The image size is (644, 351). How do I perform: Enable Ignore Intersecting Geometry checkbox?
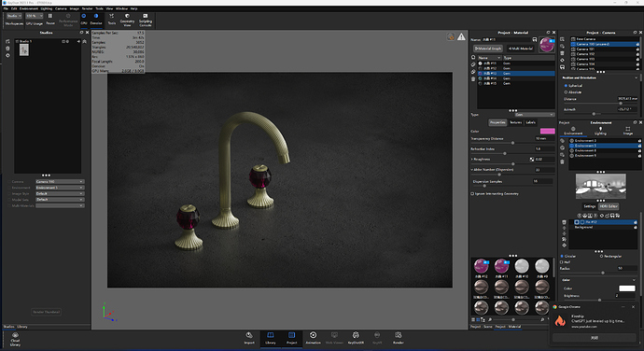[x=472, y=193]
